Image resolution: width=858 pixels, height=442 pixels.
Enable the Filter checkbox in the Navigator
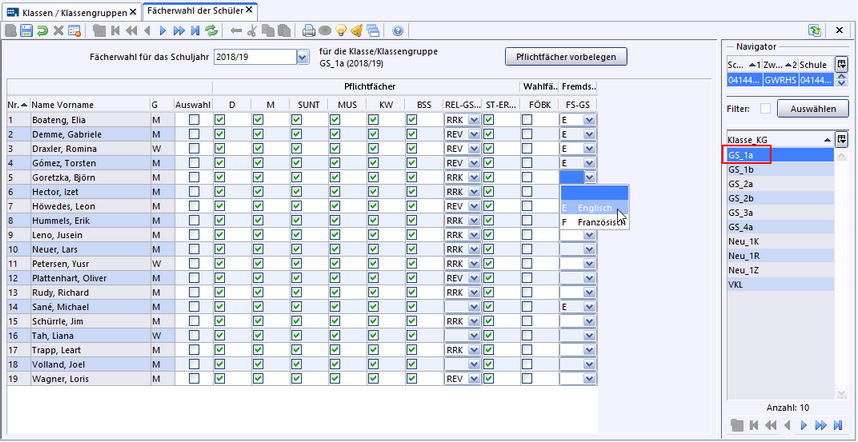pos(766,108)
